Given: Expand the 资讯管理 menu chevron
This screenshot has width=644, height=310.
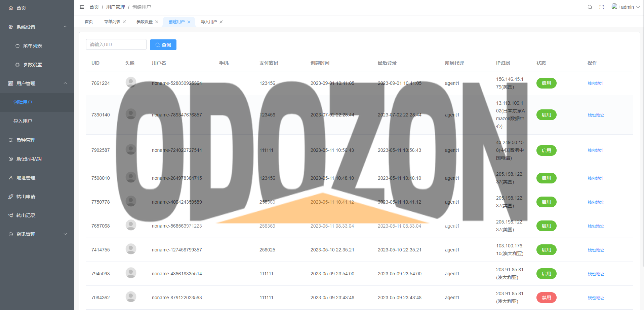Looking at the screenshot, I should [x=65, y=234].
